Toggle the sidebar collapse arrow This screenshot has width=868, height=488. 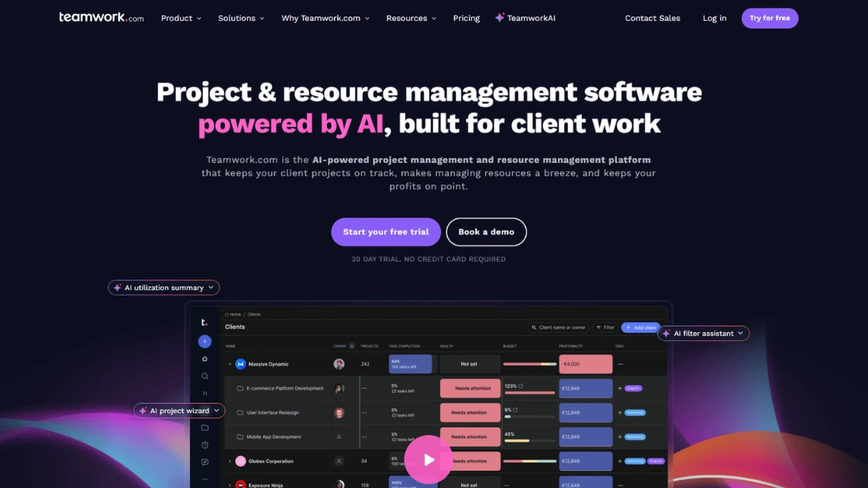pyautogui.click(x=205, y=392)
